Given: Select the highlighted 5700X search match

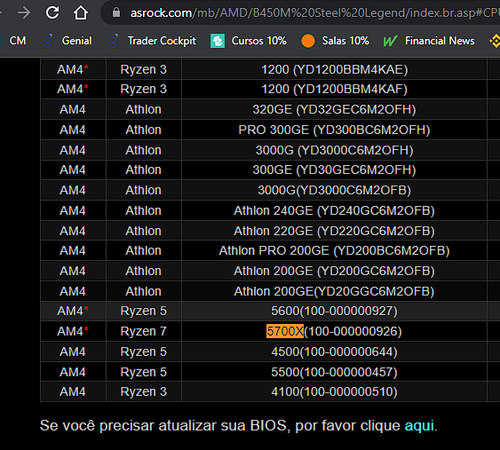Looking at the screenshot, I should (285, 331).
